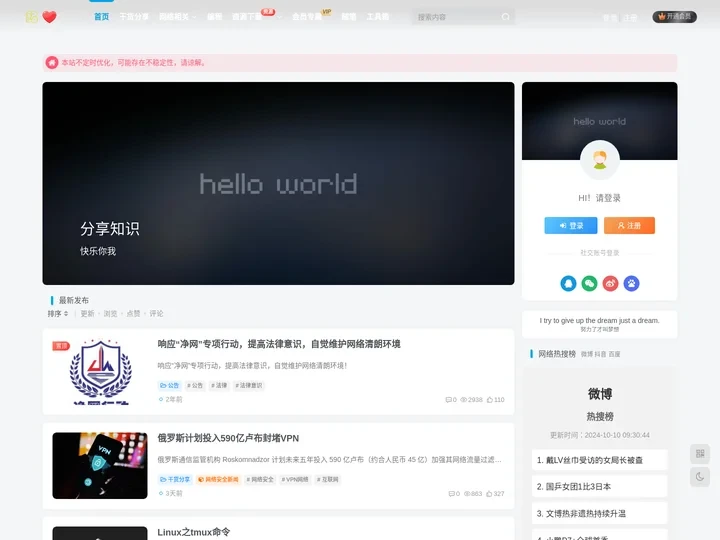
Task: Switch hot search to 微博 tab
Action: [586, 354]
